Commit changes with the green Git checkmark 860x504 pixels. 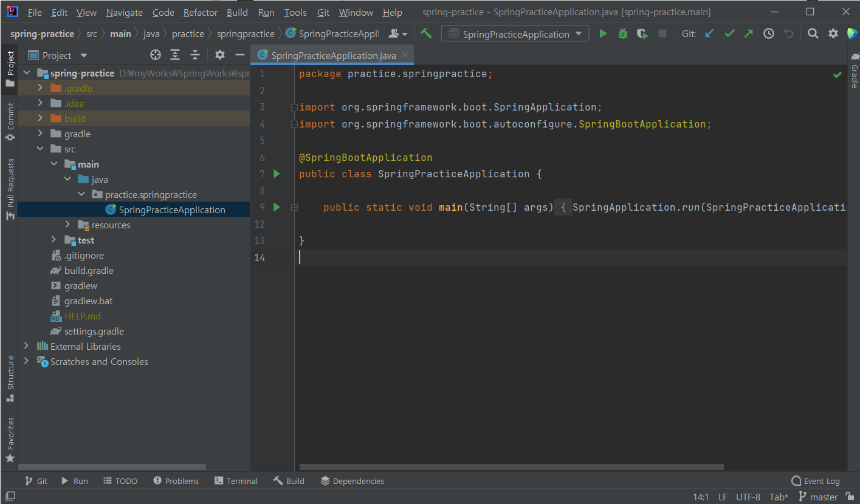[729, 34]
